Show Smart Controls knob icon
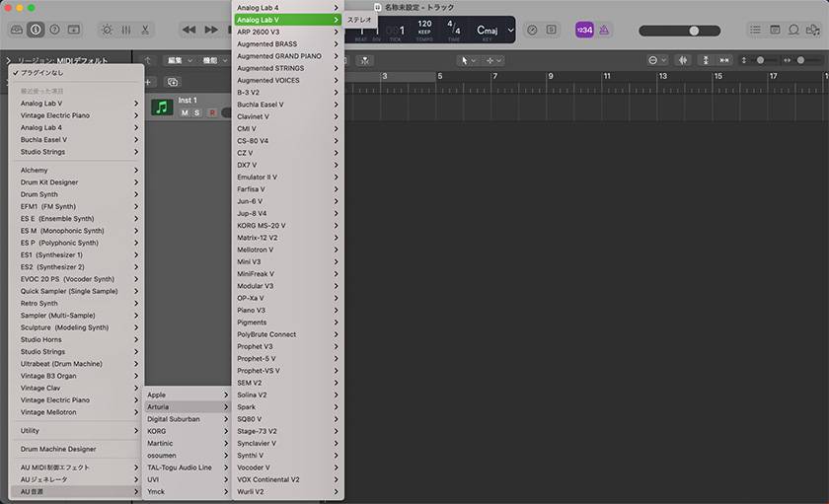 pos(107,30)
